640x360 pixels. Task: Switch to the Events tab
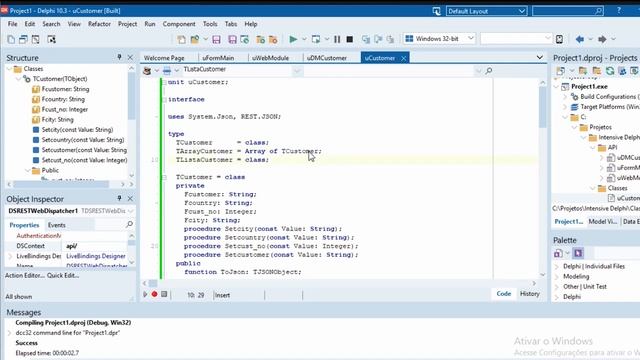tap(56, 225)
